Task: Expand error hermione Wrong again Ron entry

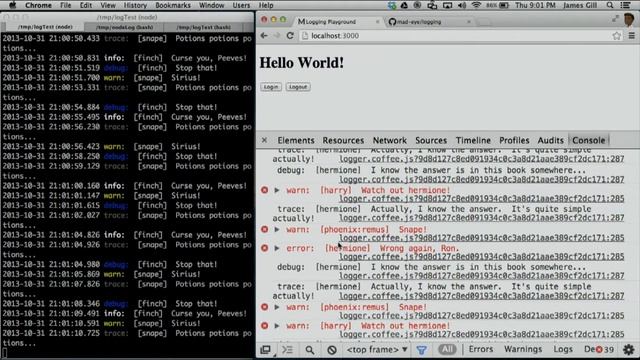Action: [277, 248]
